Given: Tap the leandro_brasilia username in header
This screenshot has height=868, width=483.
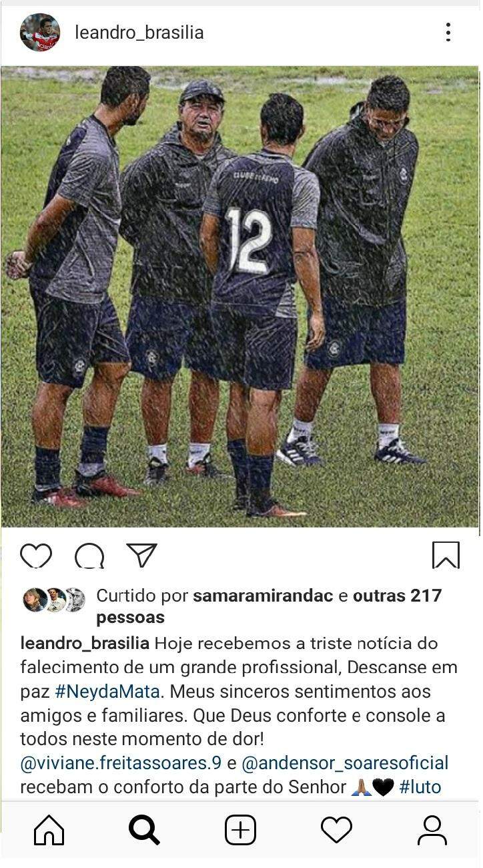Looking at the screenshot, I should 139,33.
